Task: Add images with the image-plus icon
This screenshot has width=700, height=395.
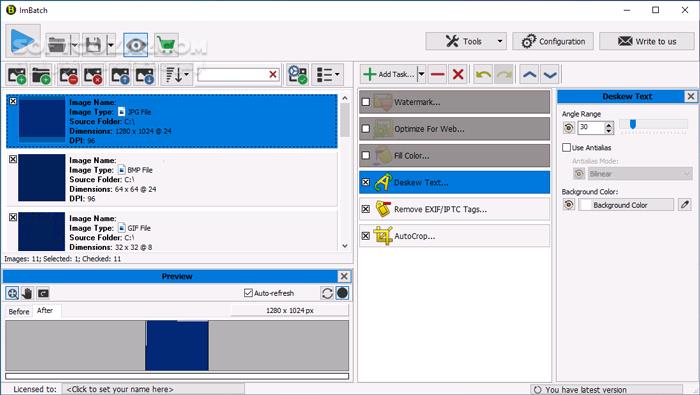Action: point(17,75)
